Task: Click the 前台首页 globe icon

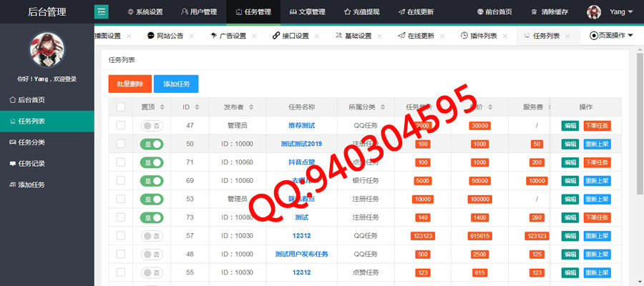Action: pos(479,12)
